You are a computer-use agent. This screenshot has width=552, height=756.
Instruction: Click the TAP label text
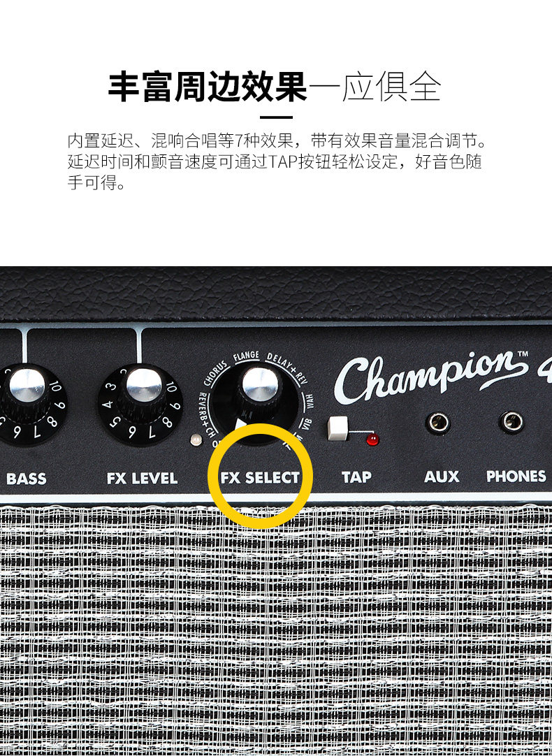click(x=357, y=477)
